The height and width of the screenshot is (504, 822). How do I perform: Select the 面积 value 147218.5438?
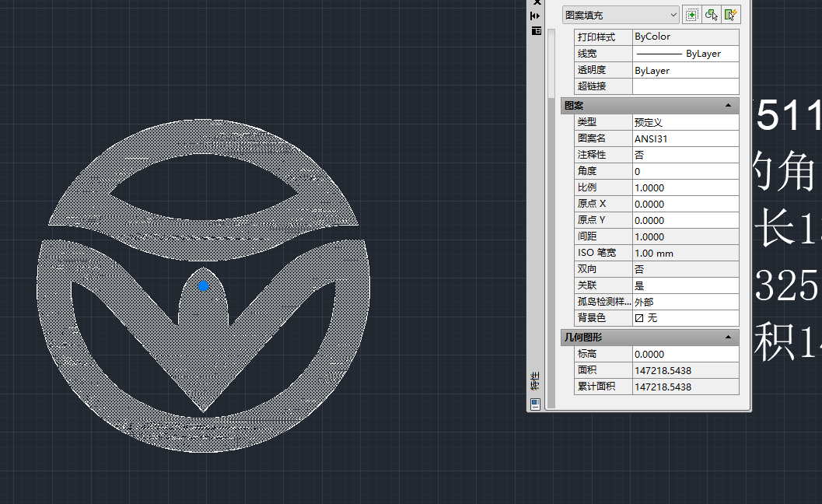pyautogui.click(x=686, y=370)
